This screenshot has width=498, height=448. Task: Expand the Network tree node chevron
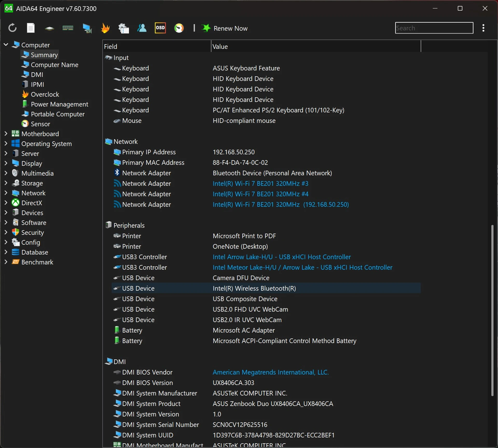click(x=6, y=193)
